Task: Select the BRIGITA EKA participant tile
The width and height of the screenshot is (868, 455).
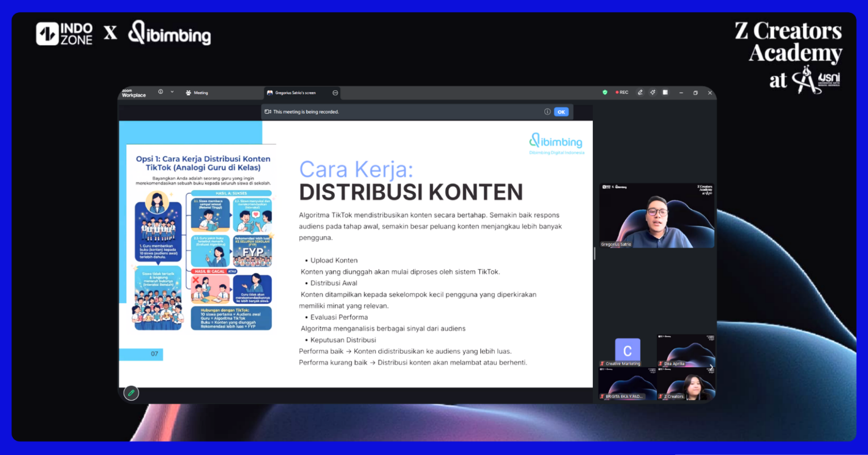Action: point(627,384)
